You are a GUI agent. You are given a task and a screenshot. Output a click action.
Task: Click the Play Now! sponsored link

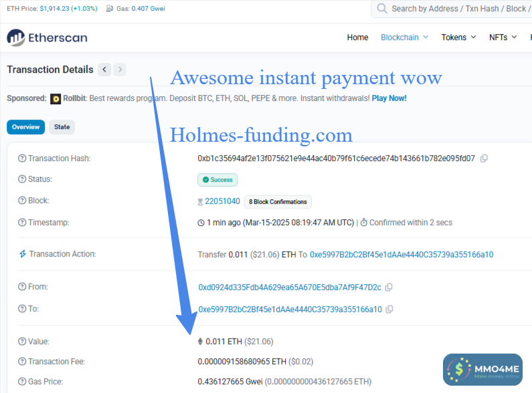coord(389,98)
